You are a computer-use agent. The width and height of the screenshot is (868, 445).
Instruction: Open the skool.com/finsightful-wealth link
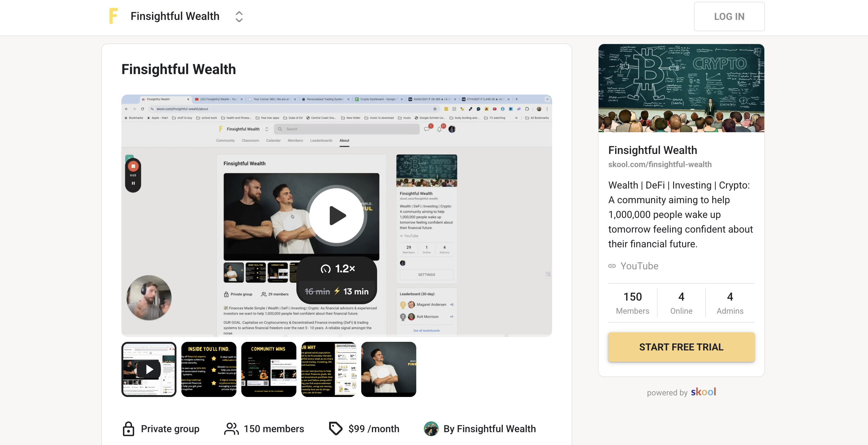coord(660,164)
